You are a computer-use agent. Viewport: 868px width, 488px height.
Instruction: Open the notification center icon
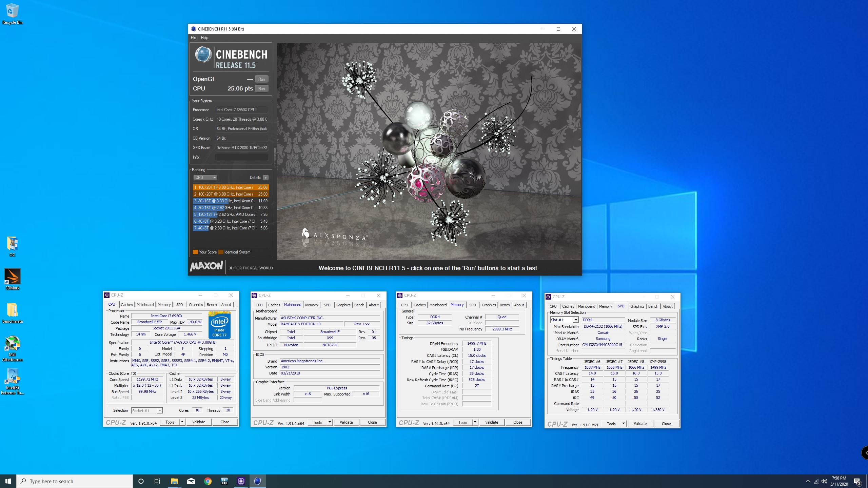857,481
